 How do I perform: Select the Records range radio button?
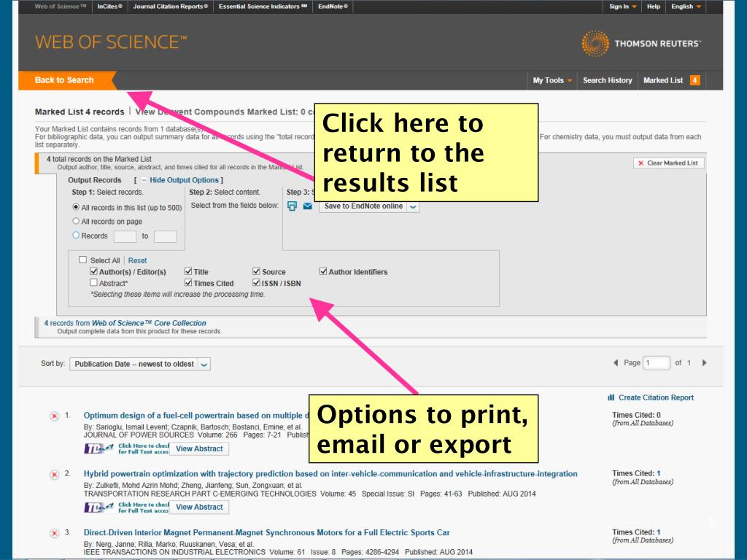point(76,236)
